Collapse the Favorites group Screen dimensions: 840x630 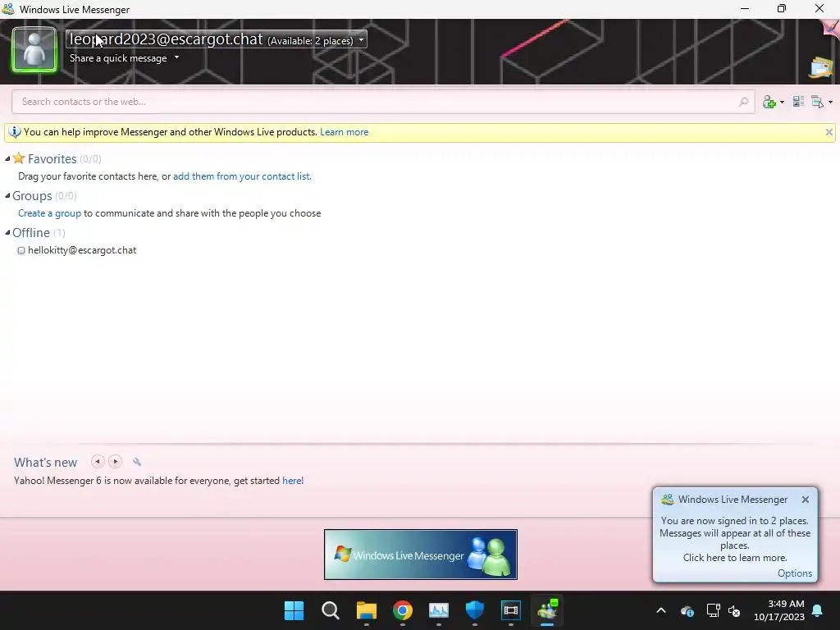7,159
